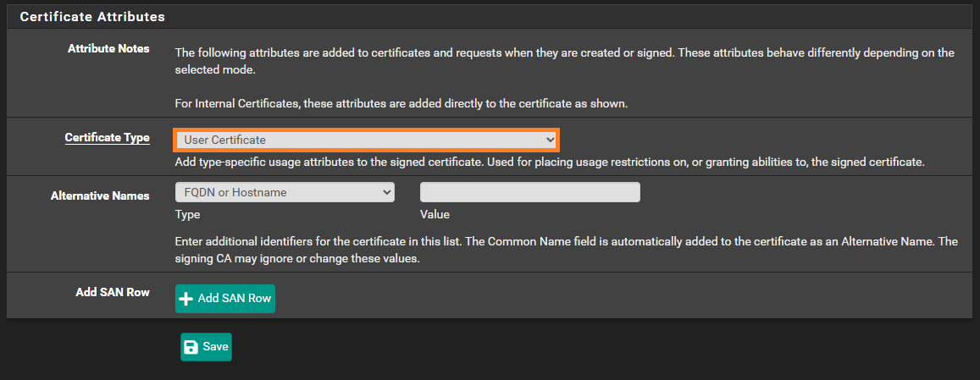The width and height of the screenshot is (980, 380).
Task: Click the Attribute Notes row label
Action: pyautogui.click(x=108, y=49)
